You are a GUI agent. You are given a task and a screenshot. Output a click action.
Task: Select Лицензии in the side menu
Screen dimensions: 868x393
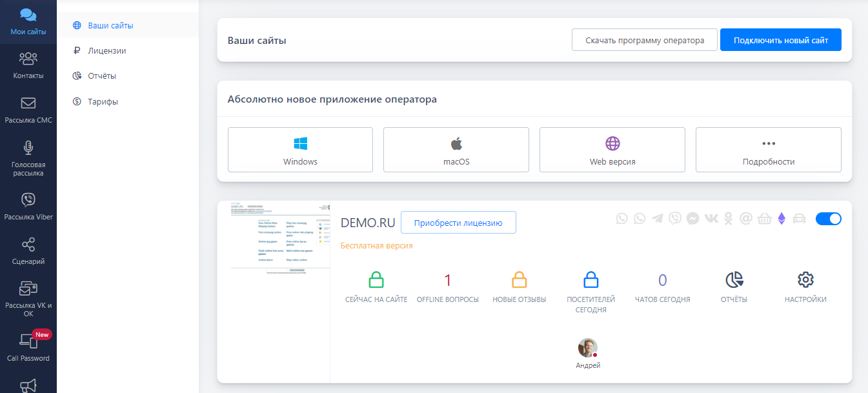click(x=106, y=50)
